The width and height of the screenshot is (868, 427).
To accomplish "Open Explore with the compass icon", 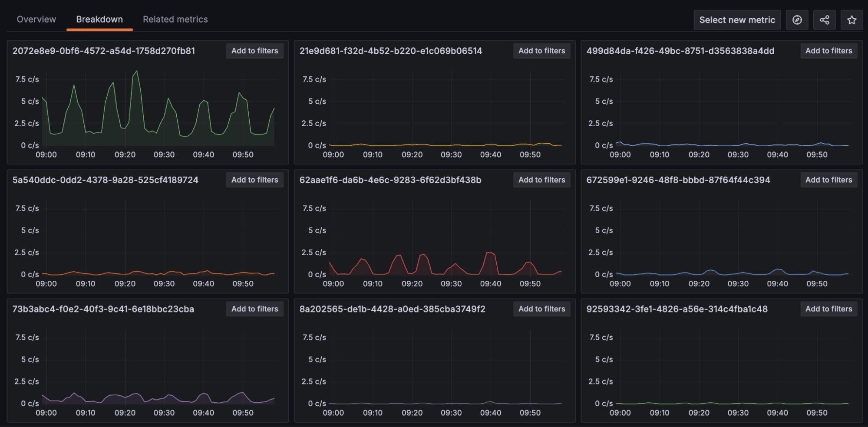I will 797,20.
